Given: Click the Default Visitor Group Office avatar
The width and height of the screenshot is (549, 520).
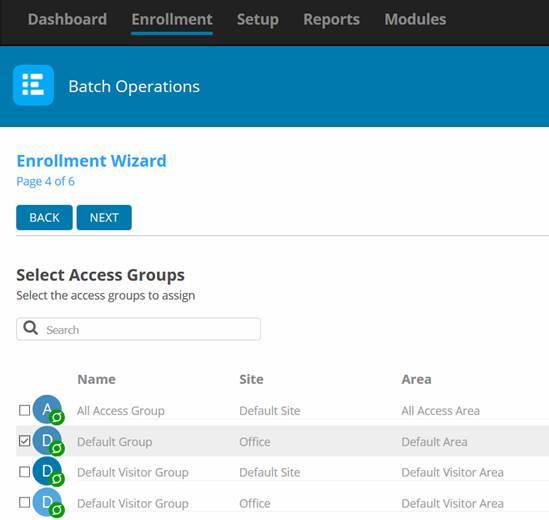Looking at the screenshot, I should (47, 502).
